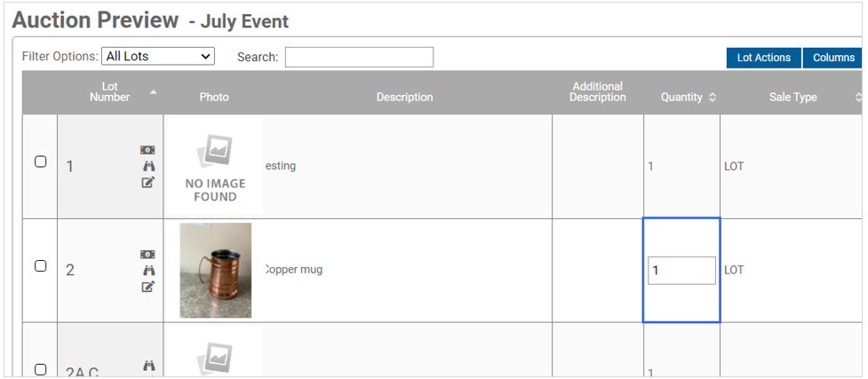
Task: Click the money bill icon for lot 2
Action: pyautogui.click(x=147, y=254)
